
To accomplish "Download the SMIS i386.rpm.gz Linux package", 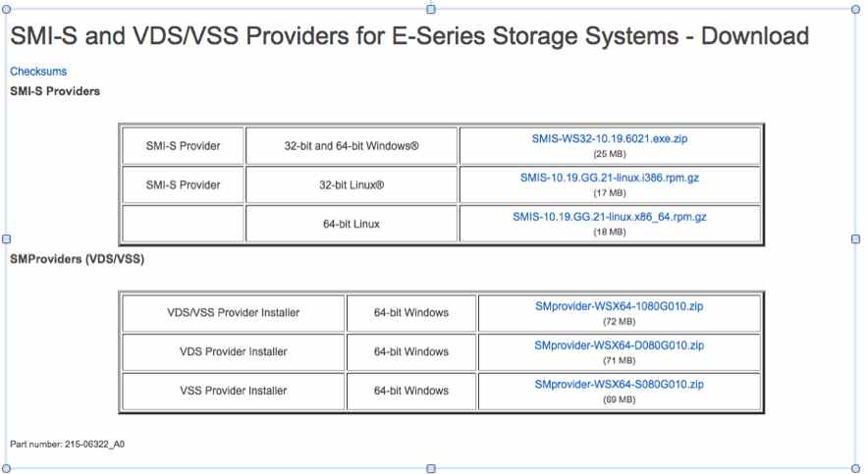I will click(609, 179).
